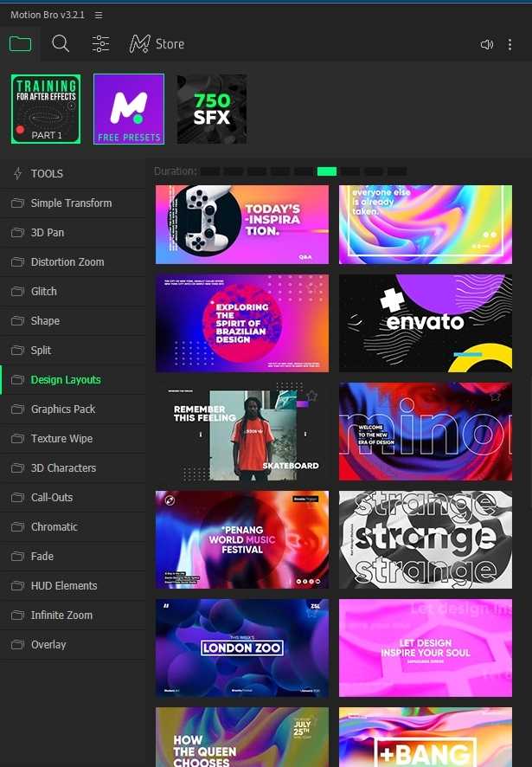
Task: Select the Free Presets pack
Action: [x=129, y=109]
